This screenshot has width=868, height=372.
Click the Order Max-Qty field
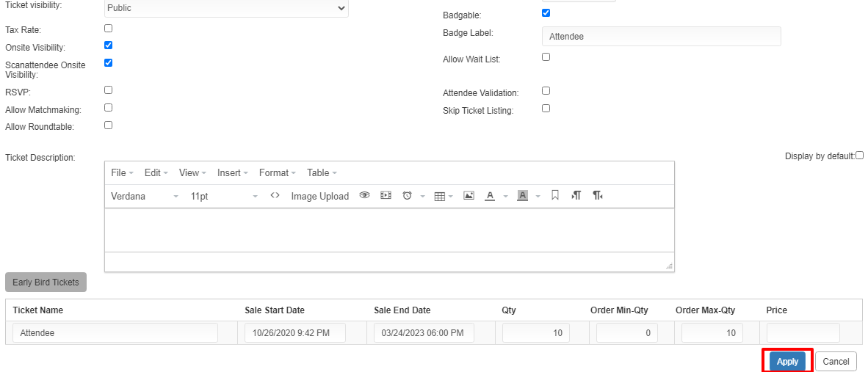[712, 333]
